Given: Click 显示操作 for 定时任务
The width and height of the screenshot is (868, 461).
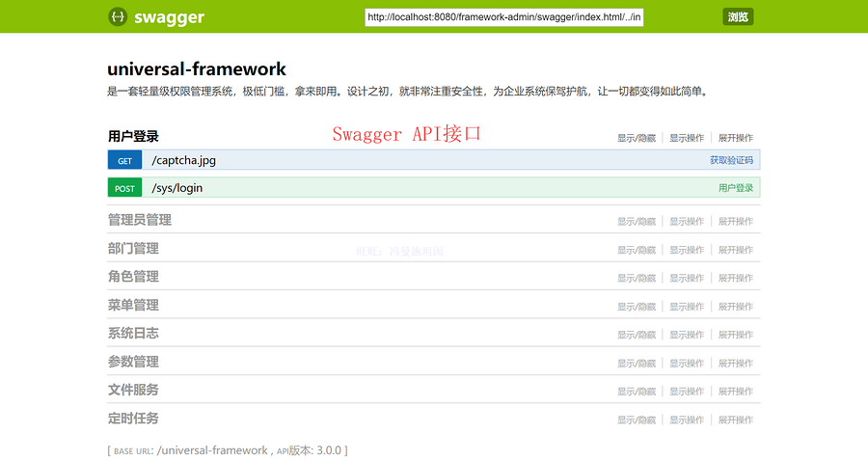Looking at the screenshot, I should click(687, 420).
